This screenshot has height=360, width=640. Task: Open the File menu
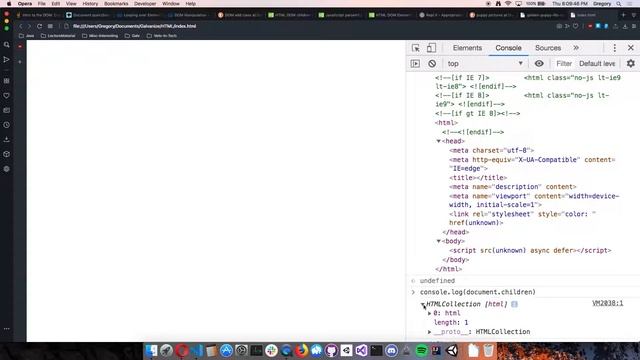pos(42,4)
